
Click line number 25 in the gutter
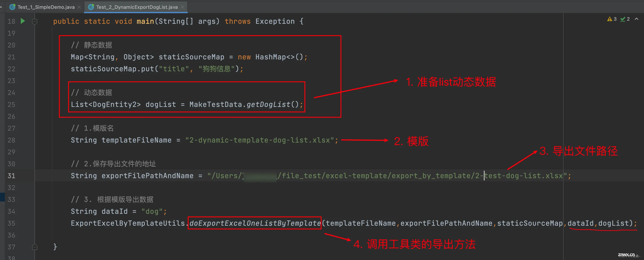click(x=11, y=104)
